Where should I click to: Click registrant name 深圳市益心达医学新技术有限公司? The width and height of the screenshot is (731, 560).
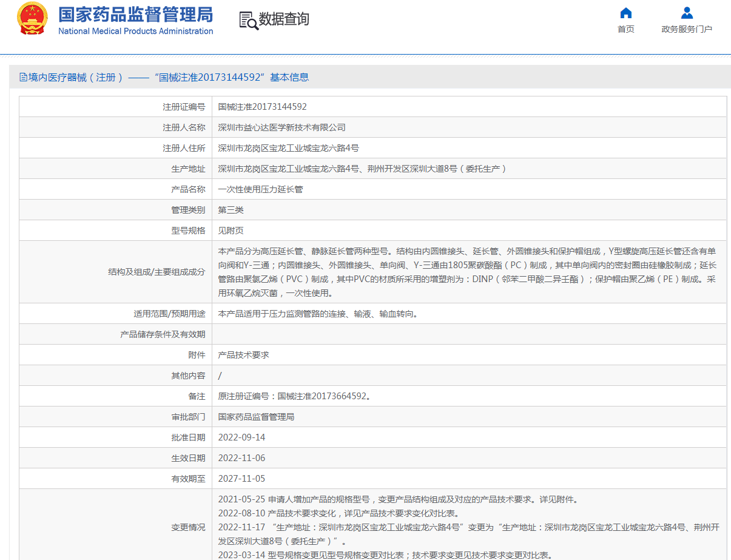coord(281,127)
